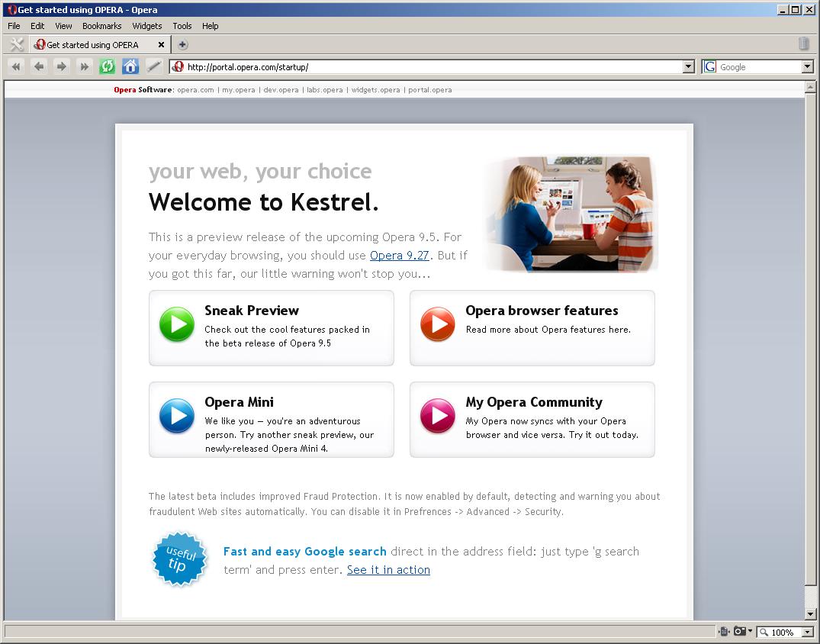The height and width of the screenshot is (644, 820).
Task: Click the status bar fit-to-width icon
Action: tap(724, 632)
